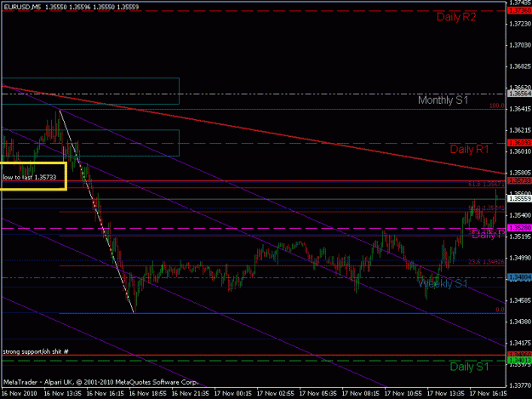Screen dimensions: 532x399
Task: Click the 1.37030 price axis value
Action: click(x=520, y=45)
